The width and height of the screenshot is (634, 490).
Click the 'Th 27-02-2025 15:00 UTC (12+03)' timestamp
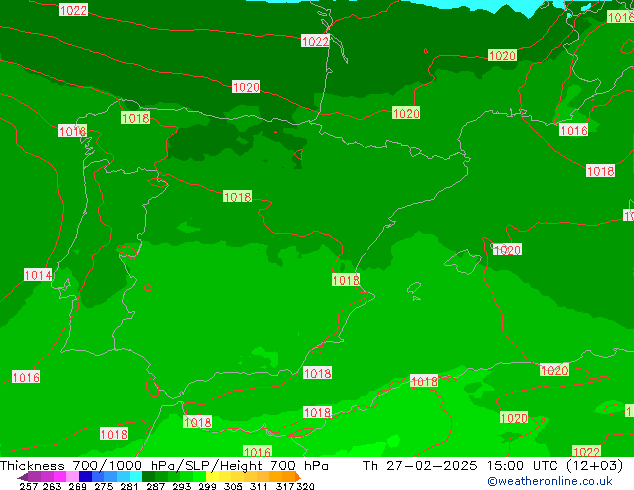click(493, 466)
